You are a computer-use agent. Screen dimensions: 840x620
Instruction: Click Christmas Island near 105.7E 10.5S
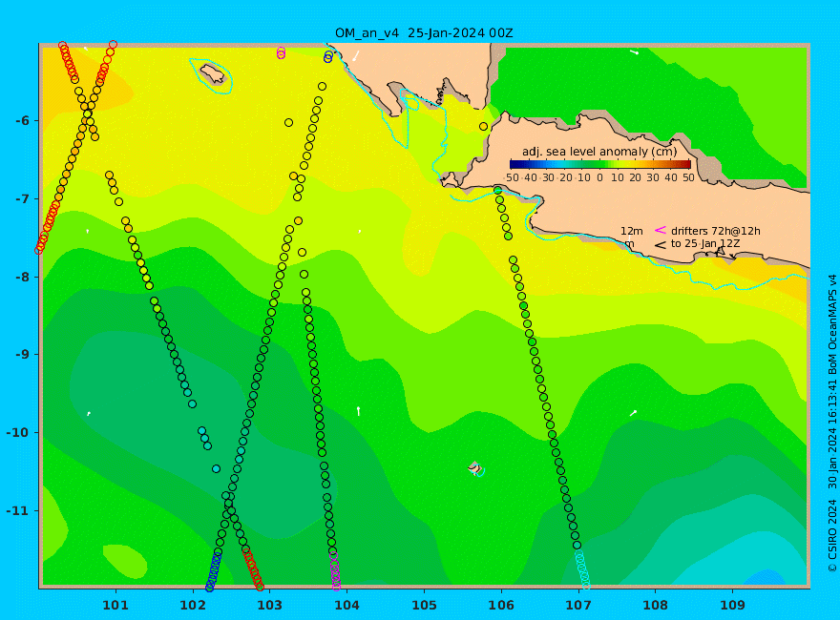coord(474,468)
